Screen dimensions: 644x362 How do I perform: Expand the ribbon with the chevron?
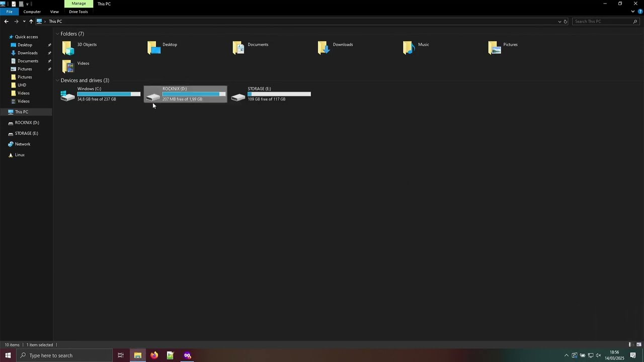pyautogui.click(x=633, y=12)
